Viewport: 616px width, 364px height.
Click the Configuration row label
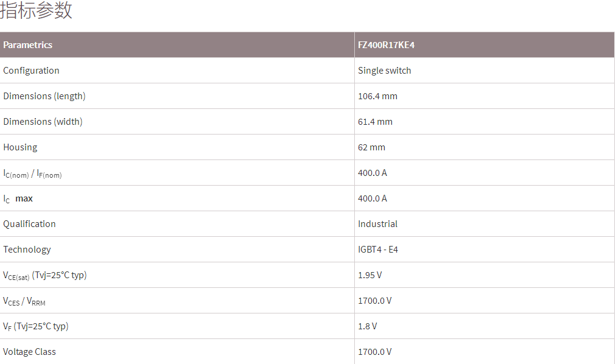pos(31,71)
